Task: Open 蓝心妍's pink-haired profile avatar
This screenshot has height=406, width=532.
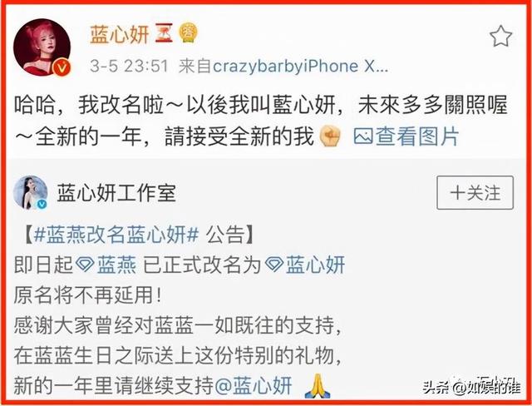Action: pos(42,47)
